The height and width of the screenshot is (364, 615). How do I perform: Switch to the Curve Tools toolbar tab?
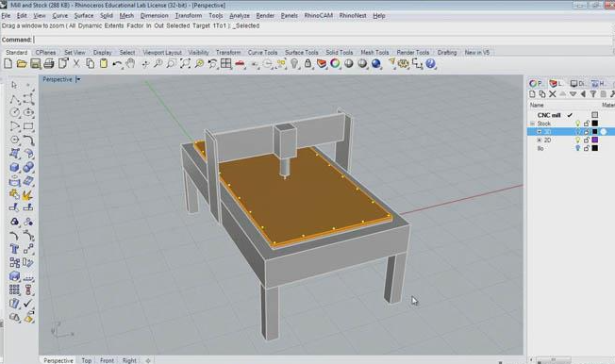pyautogui.click(x=262, y=52)
